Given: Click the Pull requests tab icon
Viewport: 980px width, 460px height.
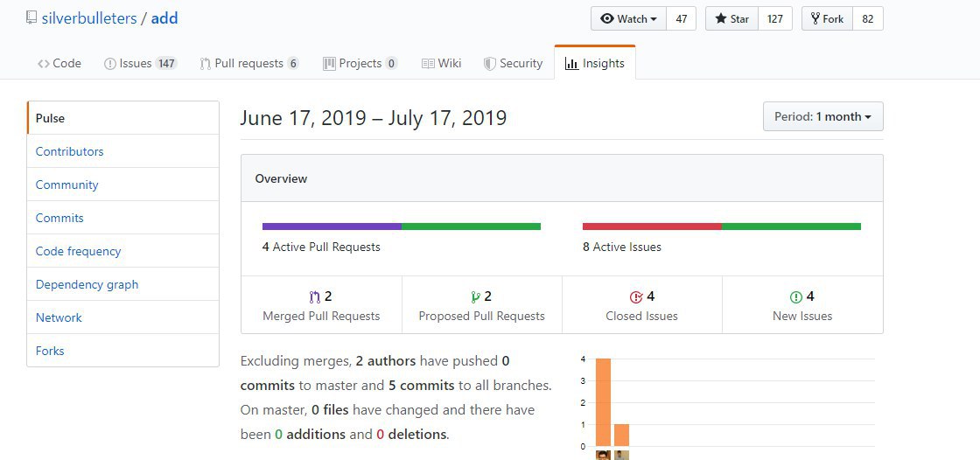Looking at the screenshot, I should [x=205, y=64].
